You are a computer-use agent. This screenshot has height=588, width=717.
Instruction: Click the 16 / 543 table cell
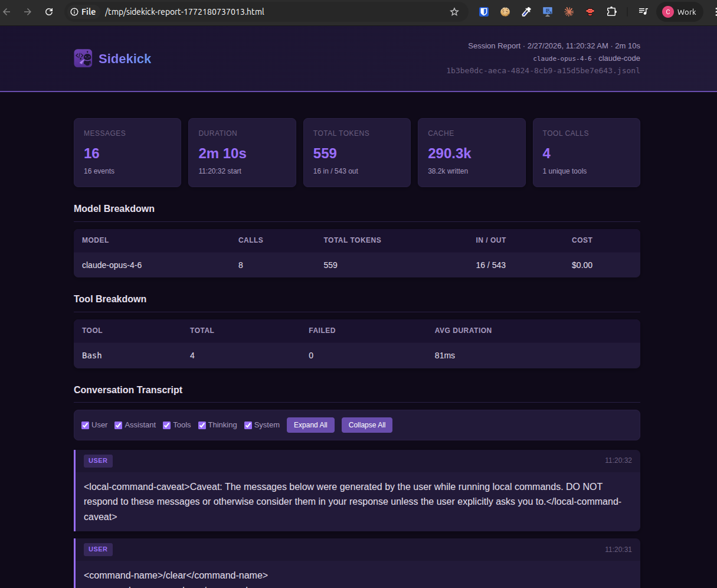pos(491,265)
